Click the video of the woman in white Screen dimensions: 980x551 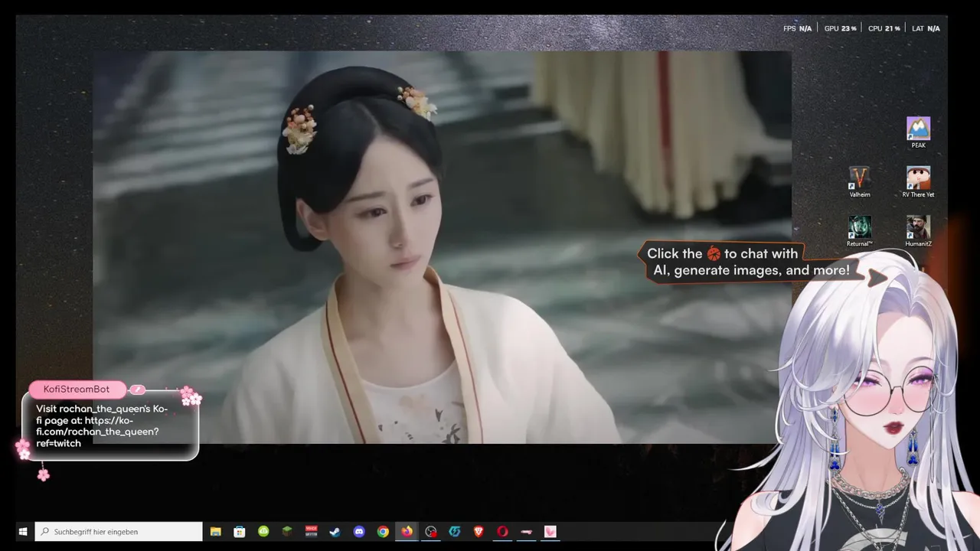442,247
